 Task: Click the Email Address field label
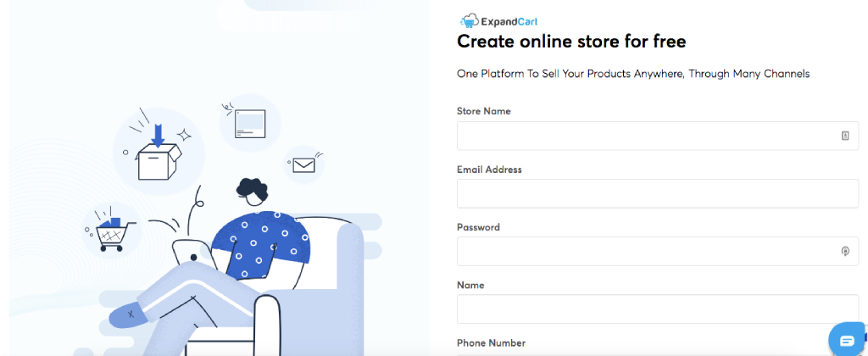[x=489, y=170]
